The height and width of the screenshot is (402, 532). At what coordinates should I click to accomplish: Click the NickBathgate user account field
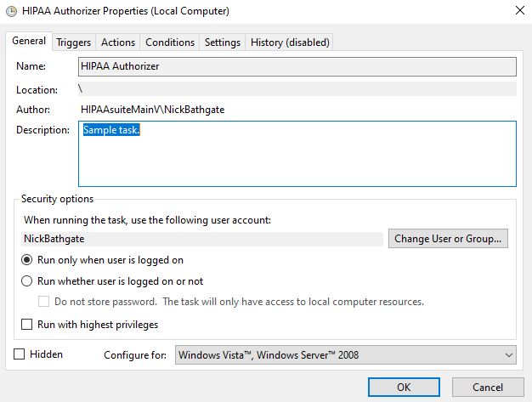(x=202, y=239)
